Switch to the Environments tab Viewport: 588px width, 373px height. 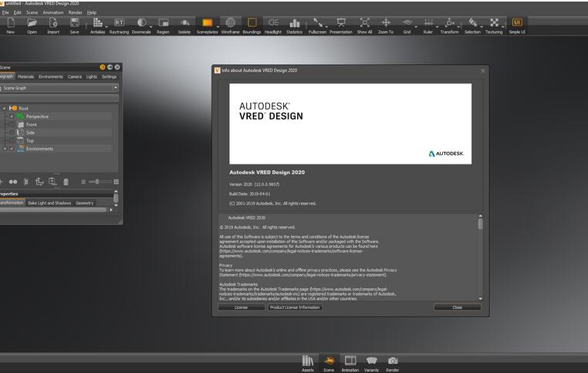pos(51,76)
